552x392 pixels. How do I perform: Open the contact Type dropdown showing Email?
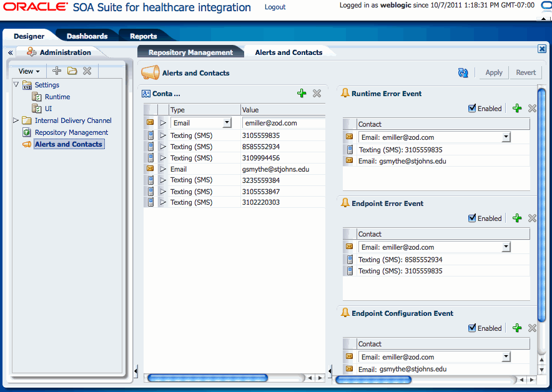pyautogui.click(x=227, y=123)
